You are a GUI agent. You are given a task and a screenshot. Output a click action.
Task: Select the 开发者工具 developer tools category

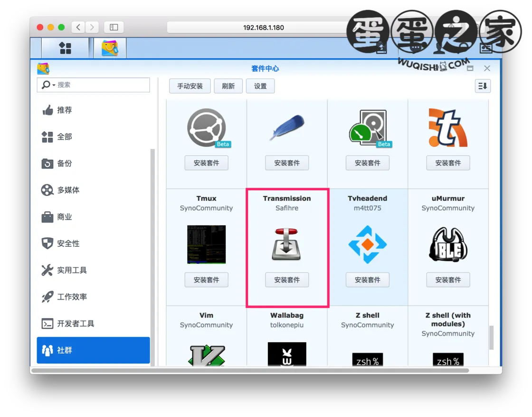(93, 323)
